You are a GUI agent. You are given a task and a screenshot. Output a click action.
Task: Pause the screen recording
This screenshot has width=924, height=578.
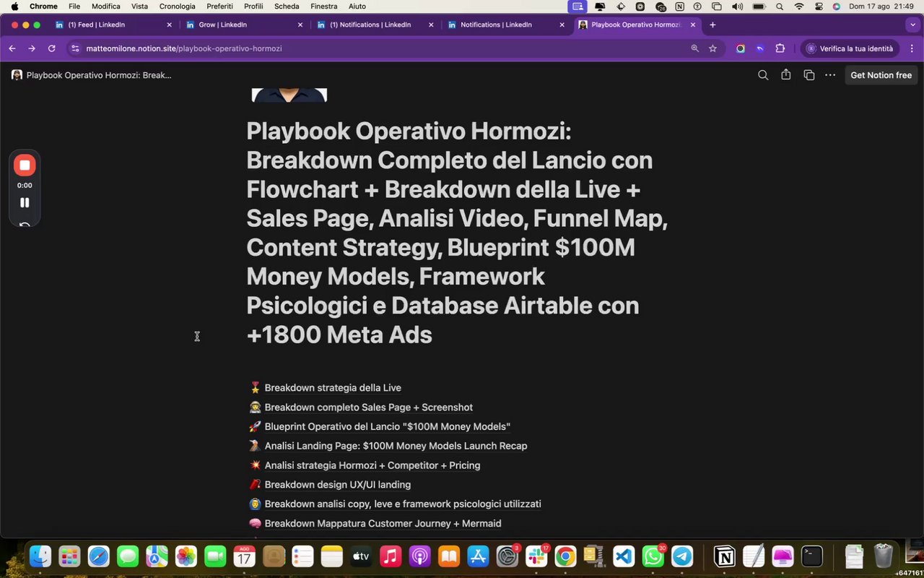25,203
